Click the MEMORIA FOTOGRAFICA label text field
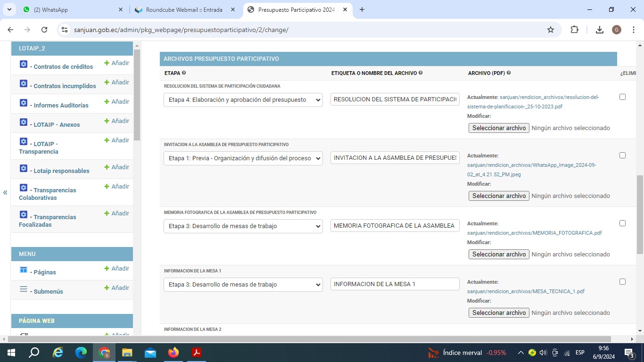The width and height of the screenshot is (644, 362). click(395, 226)
